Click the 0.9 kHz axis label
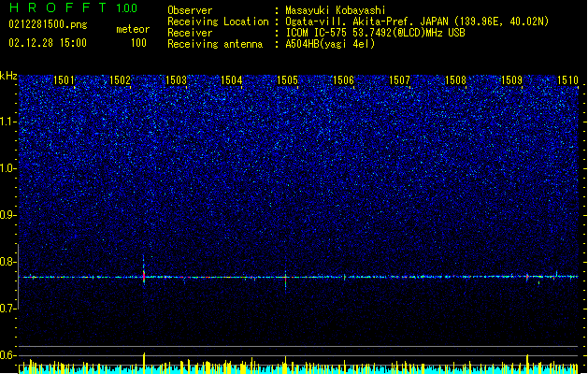 pyautogui.click(x=8, y=215)
